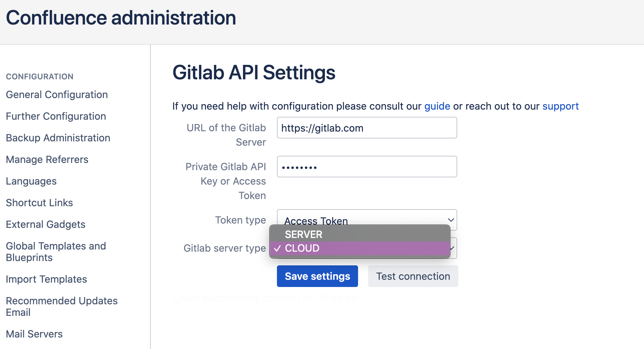This screenshot has width=644, height=349.
Task: Go to Mail Servers configuration
Action: click(34, 334)
